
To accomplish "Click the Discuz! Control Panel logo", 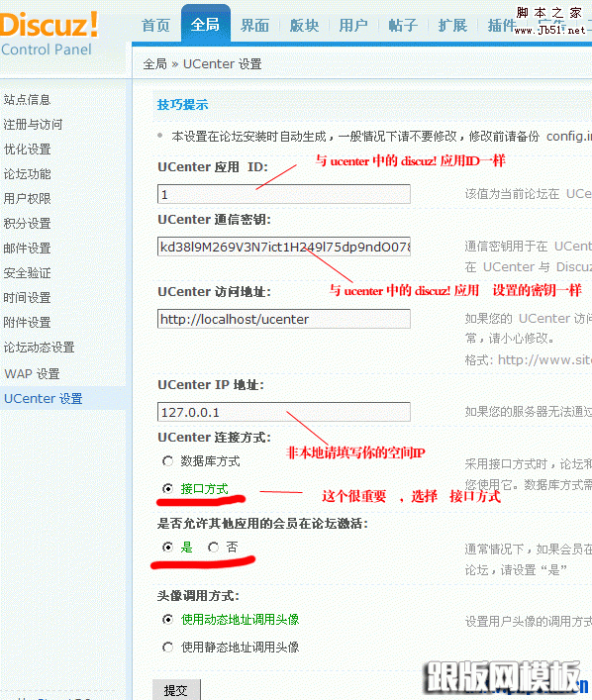I will tap(49, 35).
